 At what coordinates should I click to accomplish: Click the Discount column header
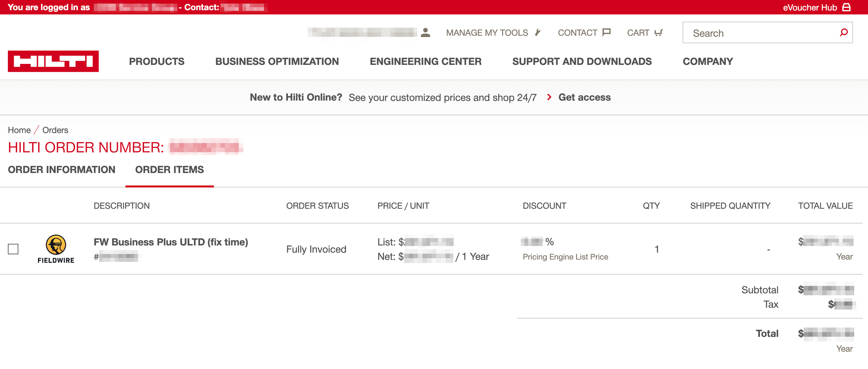tap(544, 205)
